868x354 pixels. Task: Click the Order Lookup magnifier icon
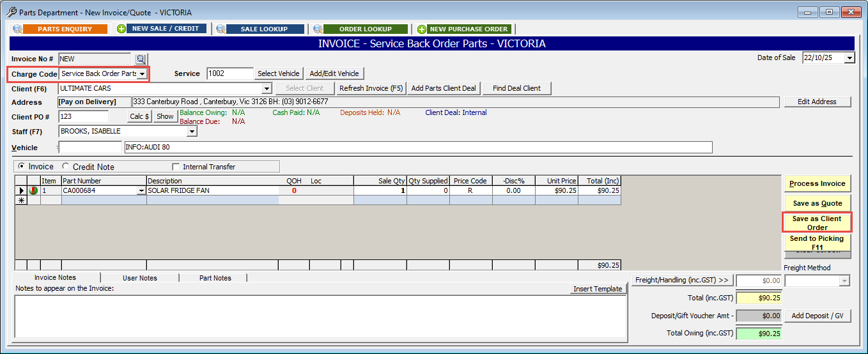pyautogui.click(x=318, y=29)
